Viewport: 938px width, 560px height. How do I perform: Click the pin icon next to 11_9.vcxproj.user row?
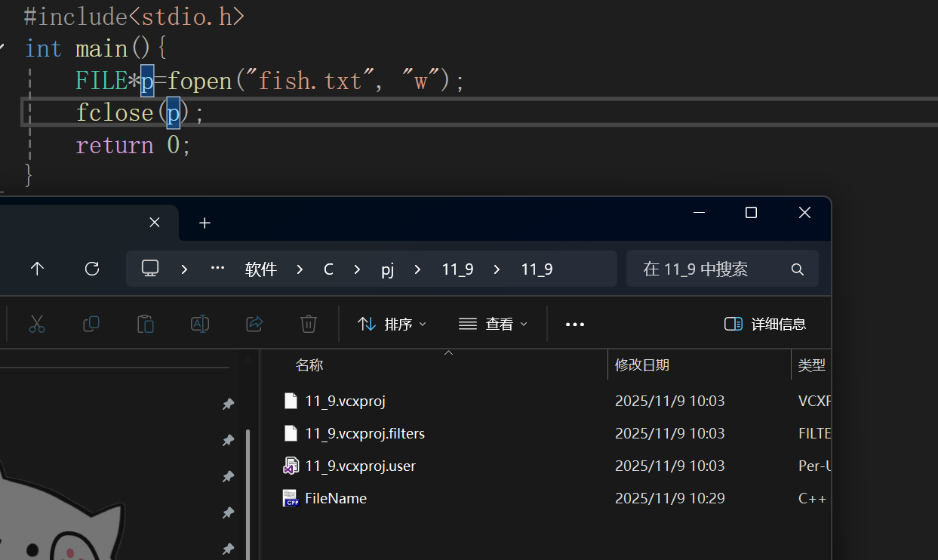(x=228, y=476)
